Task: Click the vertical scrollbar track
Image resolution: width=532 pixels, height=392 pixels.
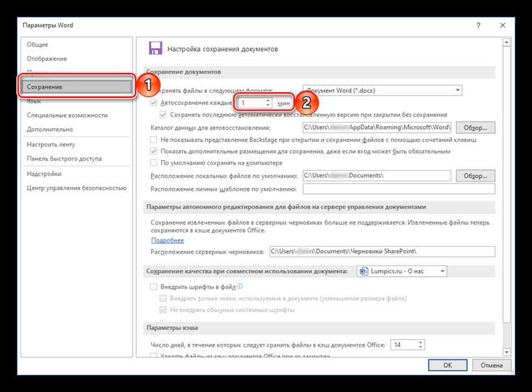Action: (506, 336)
